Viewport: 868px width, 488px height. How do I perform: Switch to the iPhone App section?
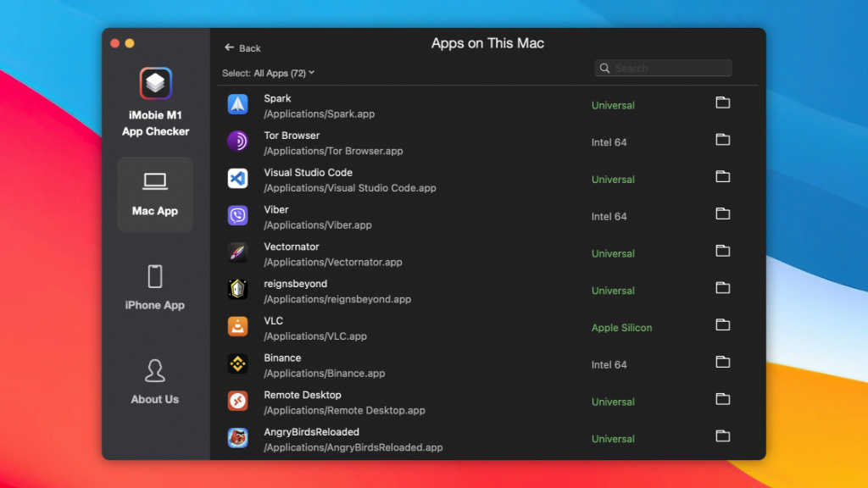(155, 288)
